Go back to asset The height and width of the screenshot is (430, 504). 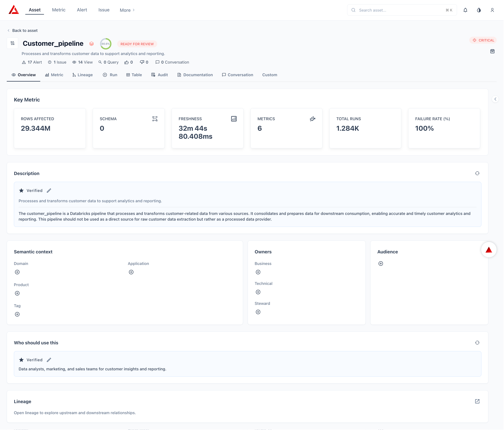[x=22, y=30]
